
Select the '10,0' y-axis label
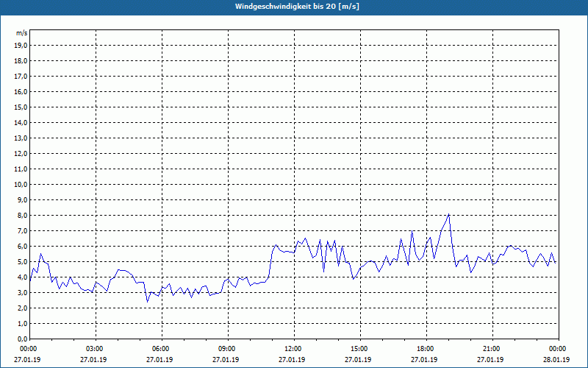coord(21,185)
